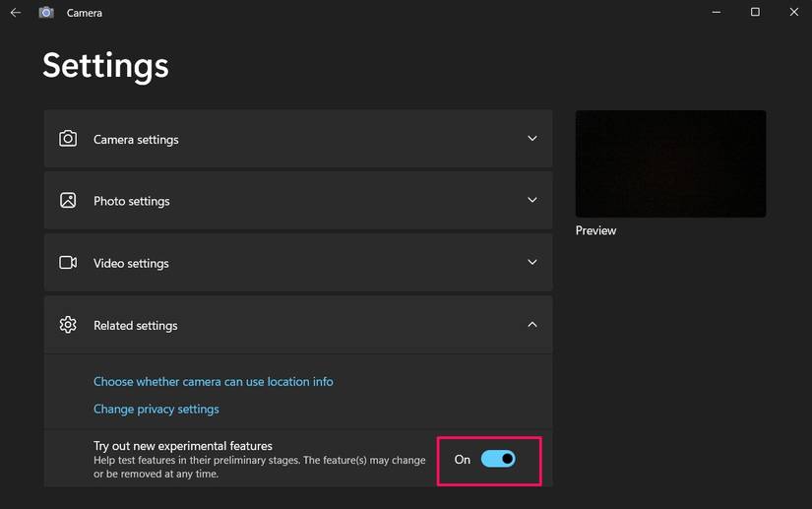
Task: Click the Camera app icon in title bar
Action: point(46,13)
